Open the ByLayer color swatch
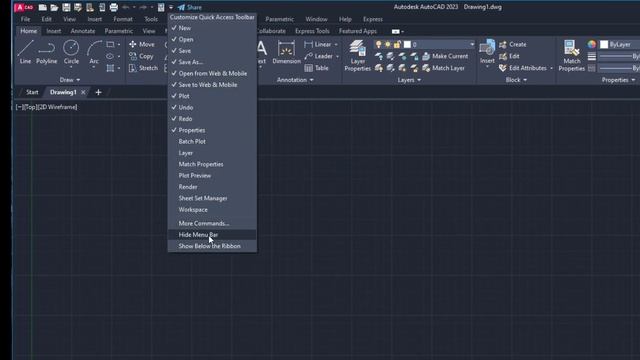 pyautogui.click(x=604, y=44)
